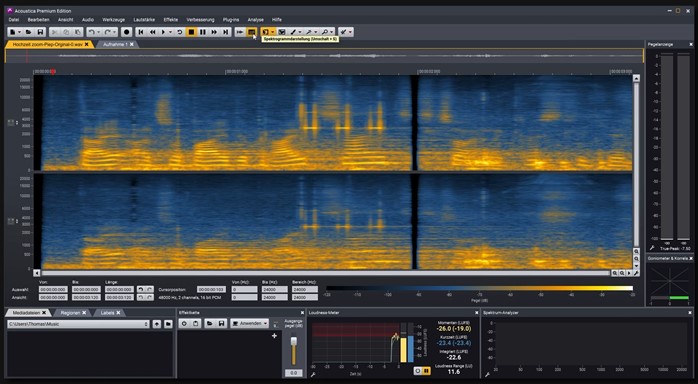698x384 pixels.
Task: Open the Analyse menu
Action: pos(256,20)
